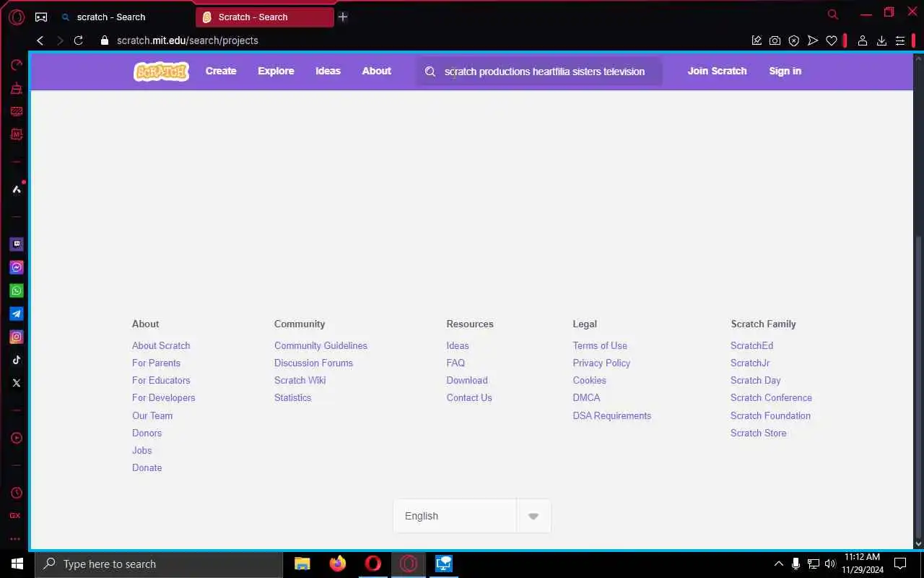Open File Explorer from taskbar
Viewport: 924px width, 578px height.
click(302, 564)
